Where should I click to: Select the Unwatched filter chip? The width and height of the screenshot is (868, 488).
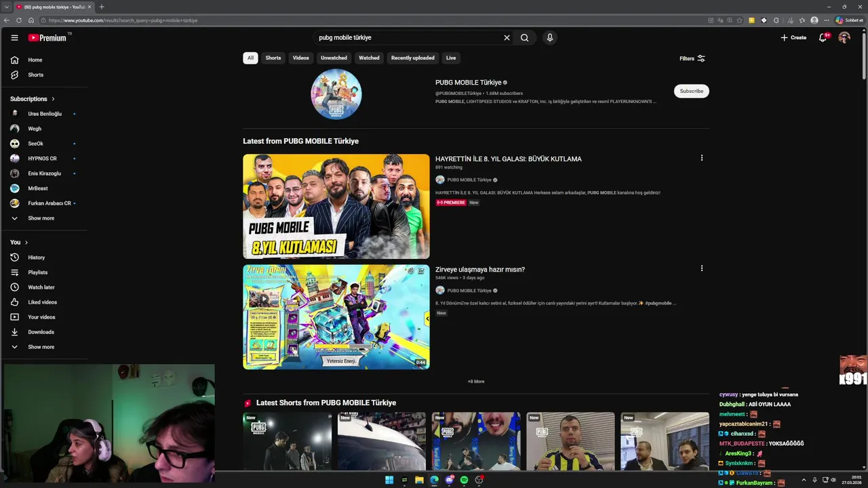point(334,58)
